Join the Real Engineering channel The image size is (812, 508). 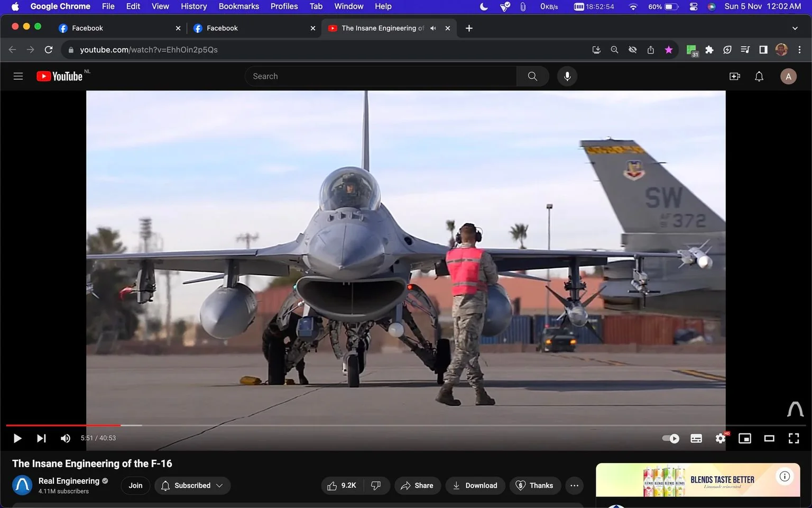[x=135, y=485]
